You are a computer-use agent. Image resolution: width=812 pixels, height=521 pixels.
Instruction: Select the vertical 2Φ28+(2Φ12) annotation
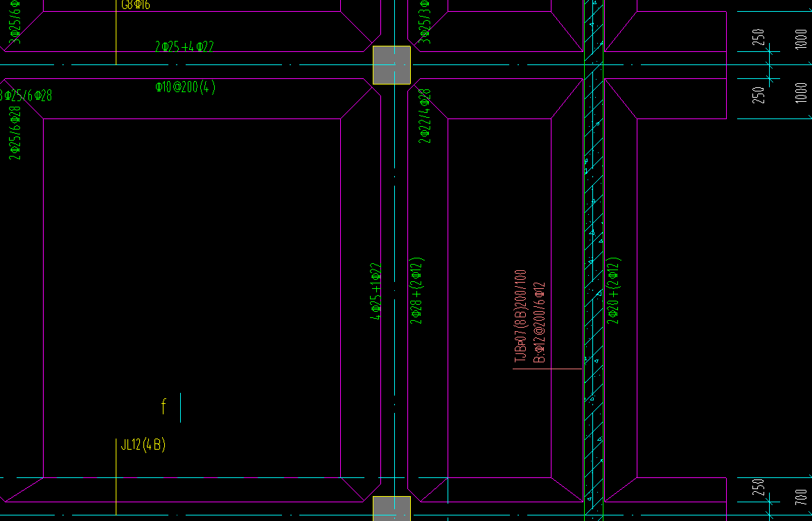click(x=417, y=290)
